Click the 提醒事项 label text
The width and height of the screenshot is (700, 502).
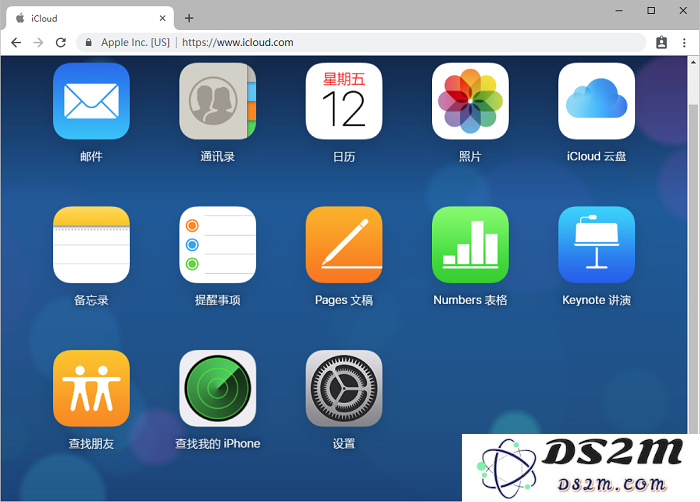coord(217,300)
